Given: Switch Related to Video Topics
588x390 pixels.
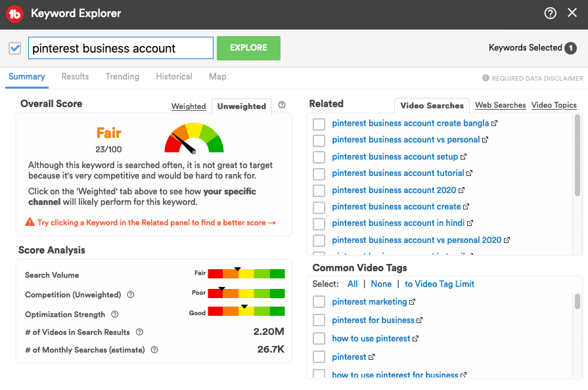Looking at the screenshot, I should pyautogui.click(x=554, y=105).
